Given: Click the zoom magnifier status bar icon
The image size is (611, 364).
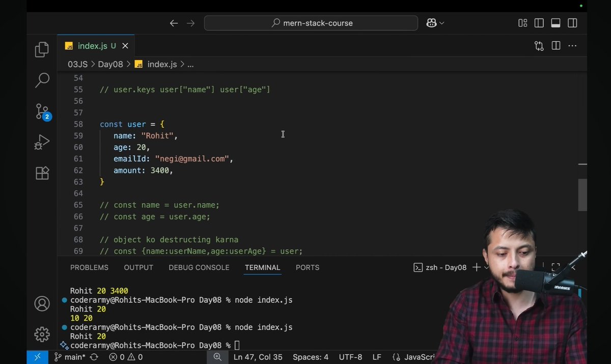Looking at the screenshot, I should [217, 357].
